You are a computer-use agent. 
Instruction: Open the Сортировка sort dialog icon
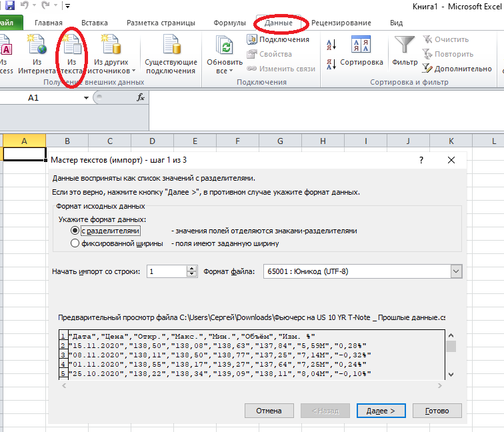[361, 45]
